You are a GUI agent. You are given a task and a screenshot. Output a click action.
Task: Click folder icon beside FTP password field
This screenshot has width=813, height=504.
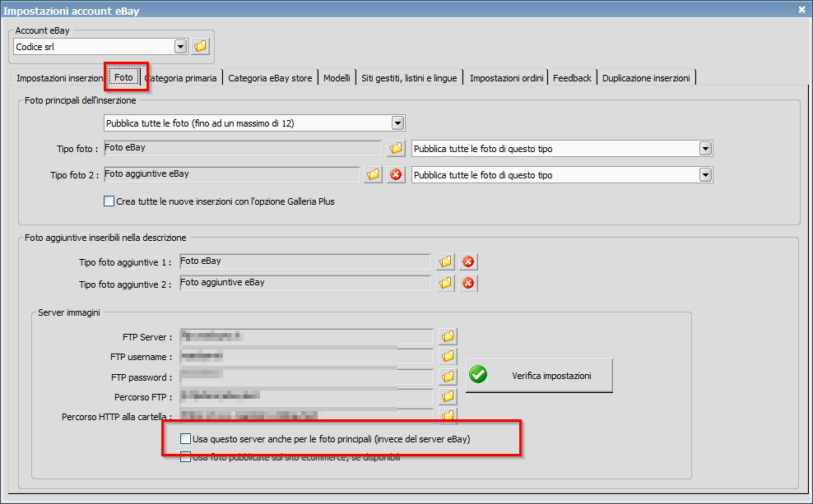coord(448,377)
